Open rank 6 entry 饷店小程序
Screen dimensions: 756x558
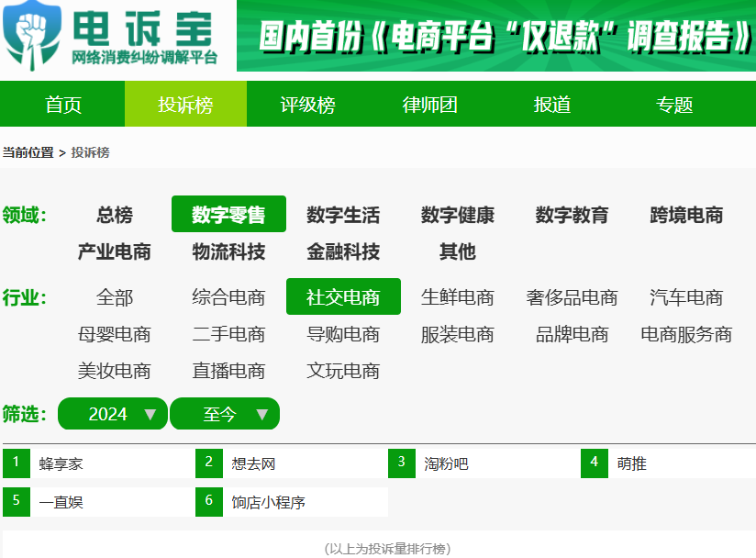click(x=292, y=502)
